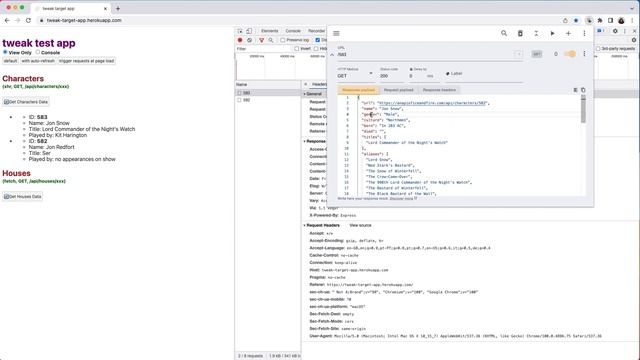Image resolution: width=640 pixels, height=360 pixels.
Task: Reload the page with browser refresh icon
Action: coord(28,20)
